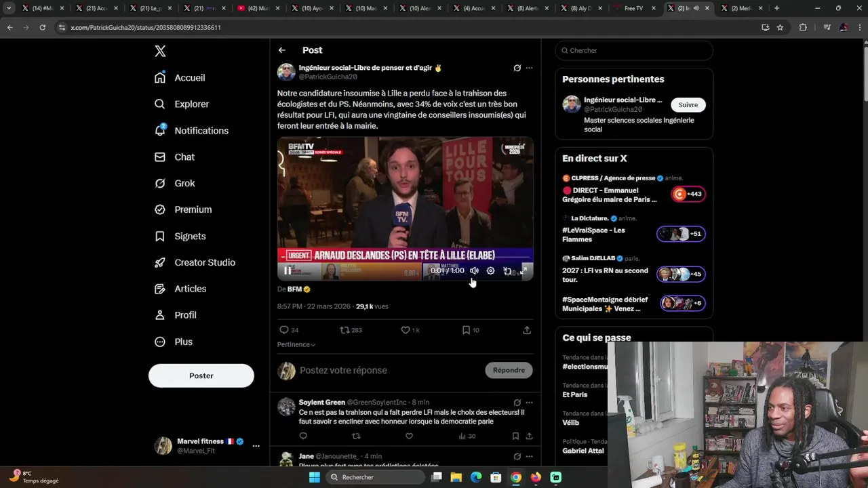Open Accueil home page
This screenshot has width=868, height=488.
(x=180, y=78)
